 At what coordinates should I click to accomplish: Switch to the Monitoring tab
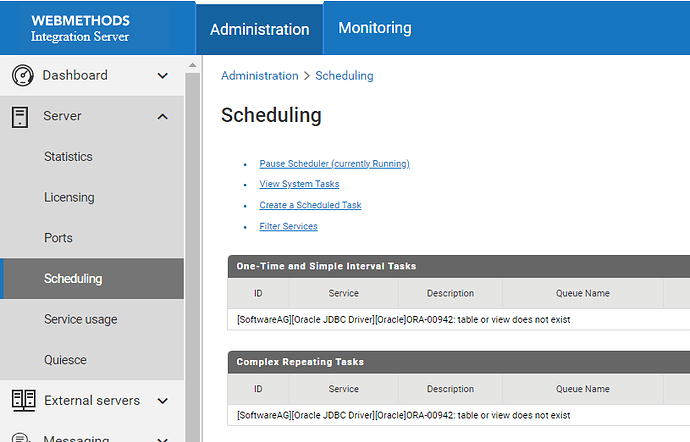point(374,28)
